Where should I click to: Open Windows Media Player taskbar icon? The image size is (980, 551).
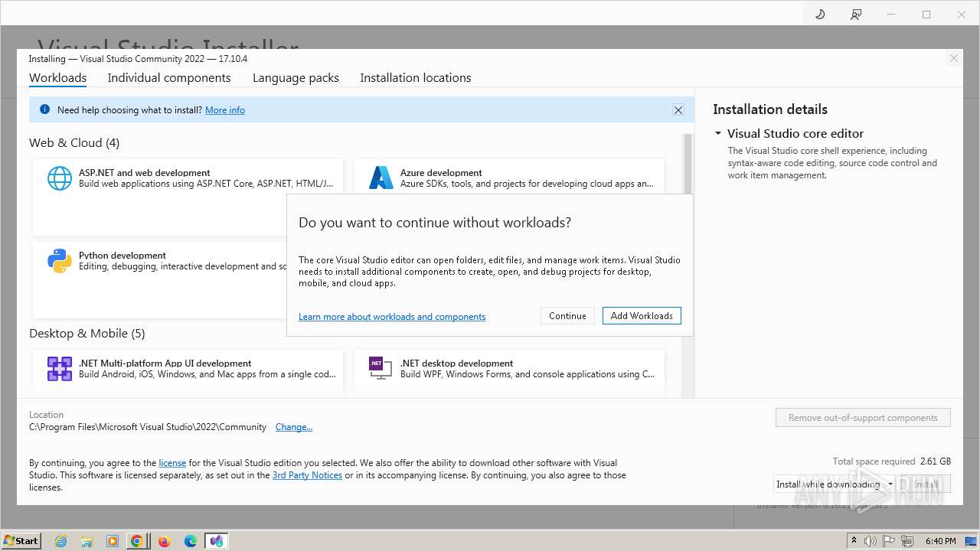click(113, 541)
